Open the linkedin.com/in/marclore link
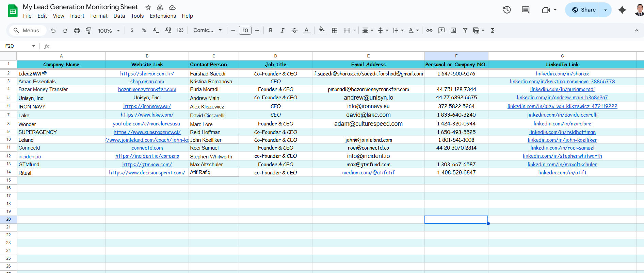This screenshot has width=644, height=273. point(562,124)
